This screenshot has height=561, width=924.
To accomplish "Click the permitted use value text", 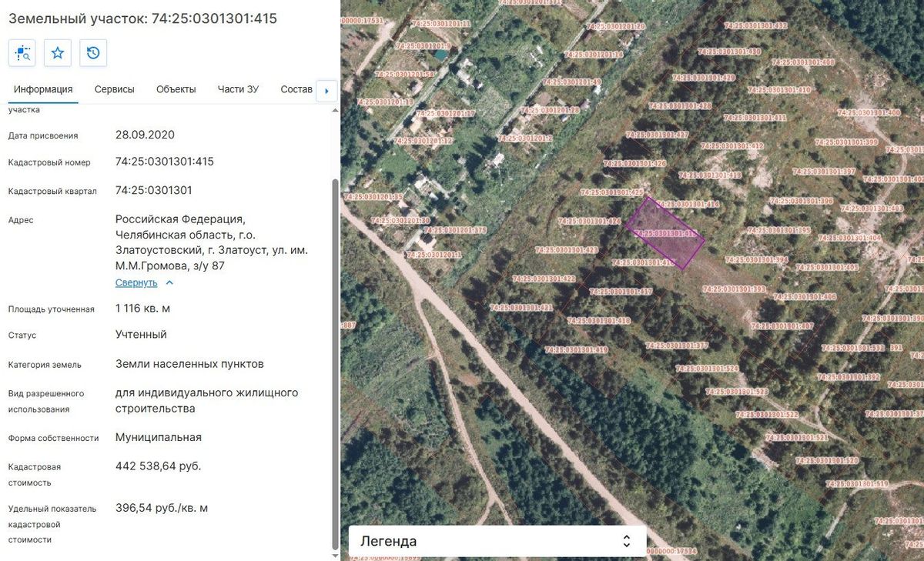I will tap(207, 400).
